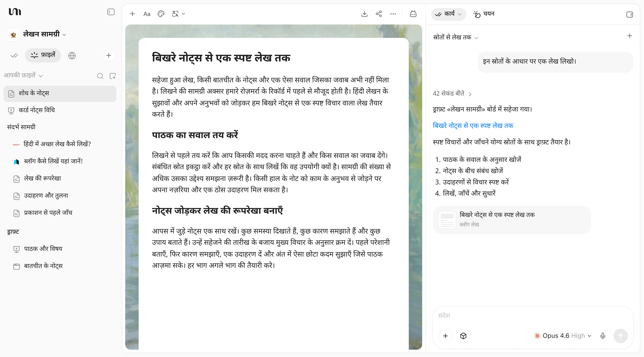The height and width of the screenshot is (357, 644).
Task: Switch to the double-check tasks tab
Action: click(x=14, y=55)
